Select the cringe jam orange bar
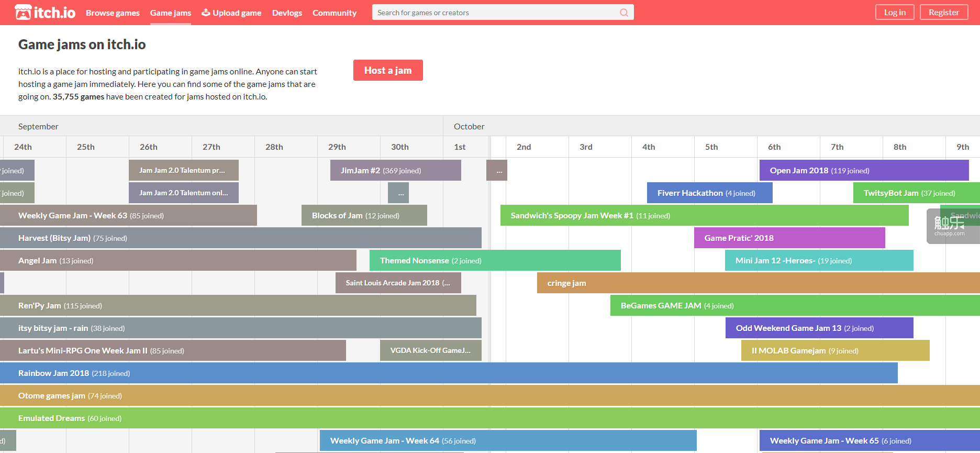The width and height of the screenshot is (980, 453). (759, 283)
